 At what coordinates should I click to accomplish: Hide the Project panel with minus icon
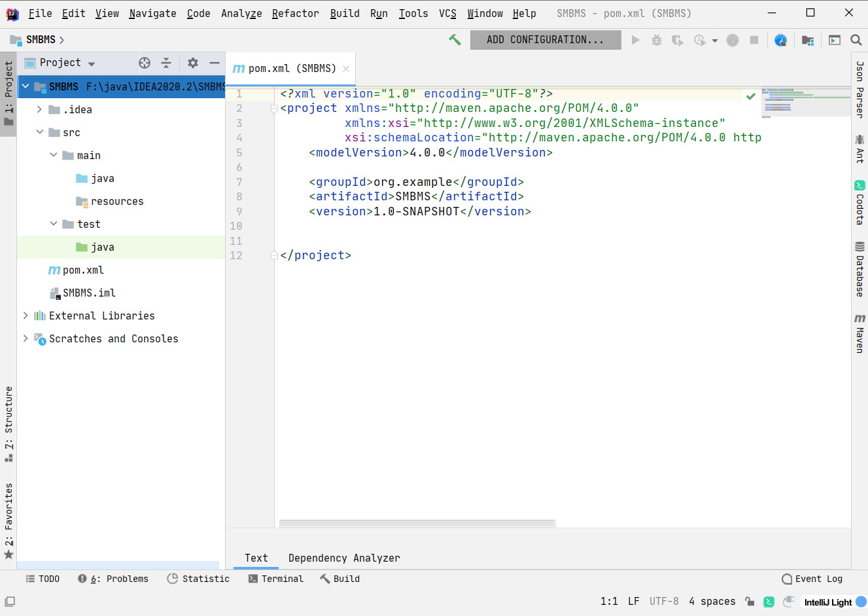(x=214, y=63)
